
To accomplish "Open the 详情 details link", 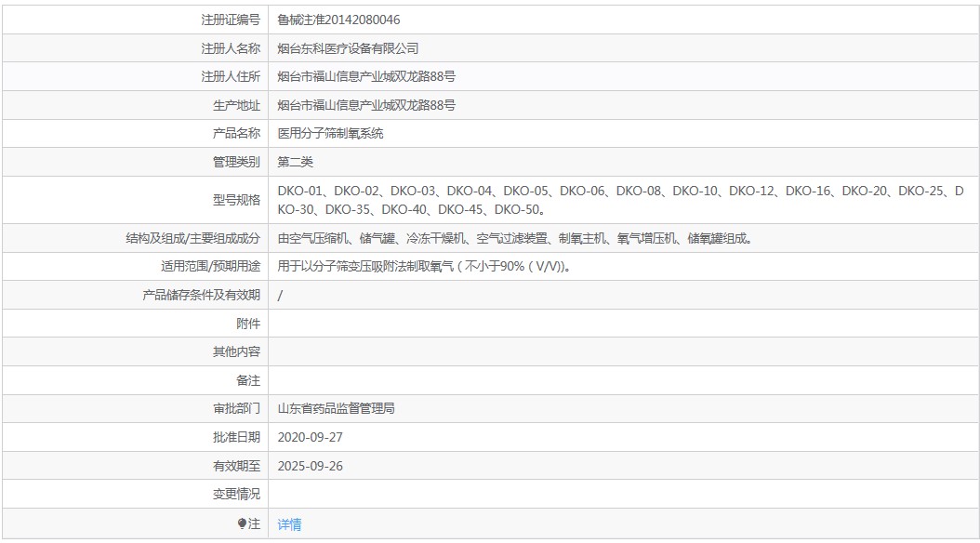I will click(289, 524).
